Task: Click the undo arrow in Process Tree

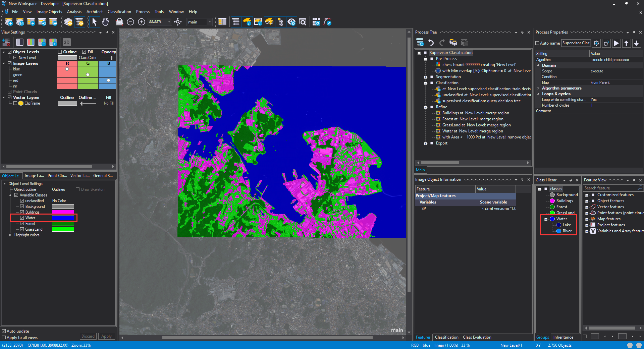Action: click(431, 43)
